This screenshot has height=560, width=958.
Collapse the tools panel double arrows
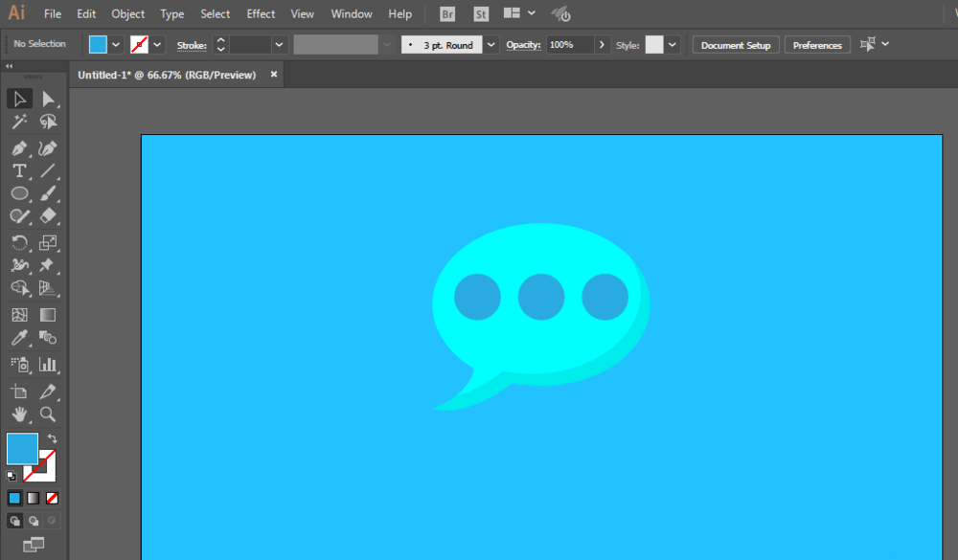pos(10,66)
